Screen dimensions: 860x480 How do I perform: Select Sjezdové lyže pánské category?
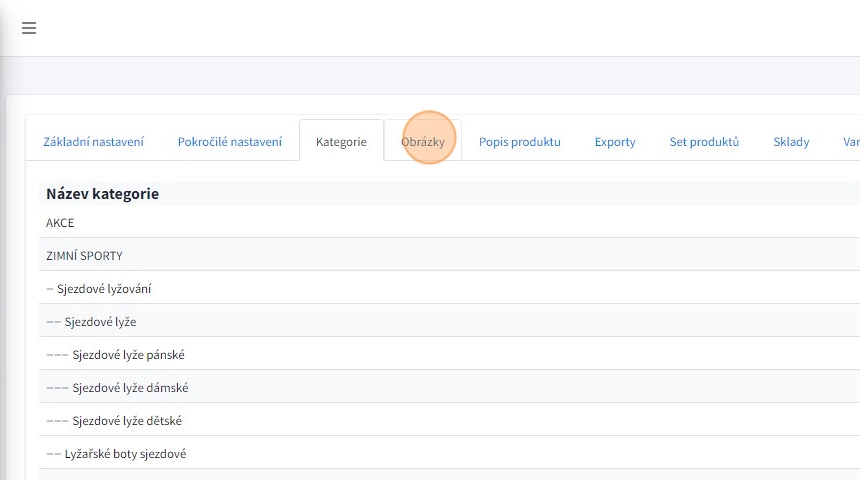[x=128, y=355]
